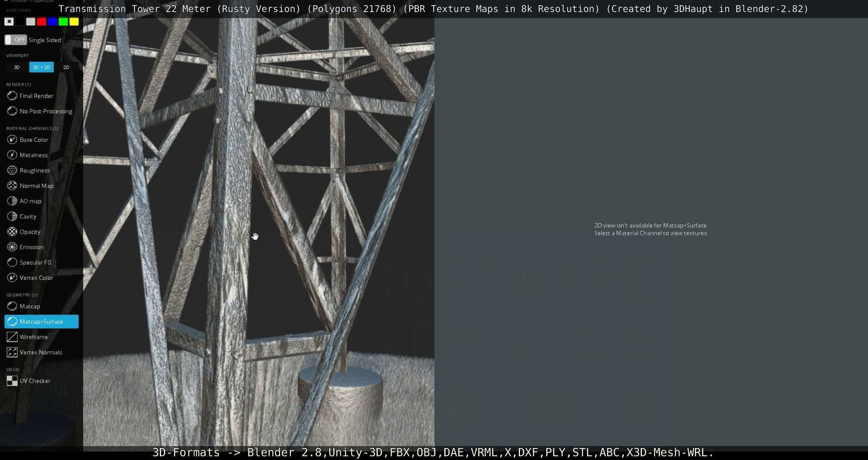Pick the yellow wireframe color swatch

tap(74, 22)
